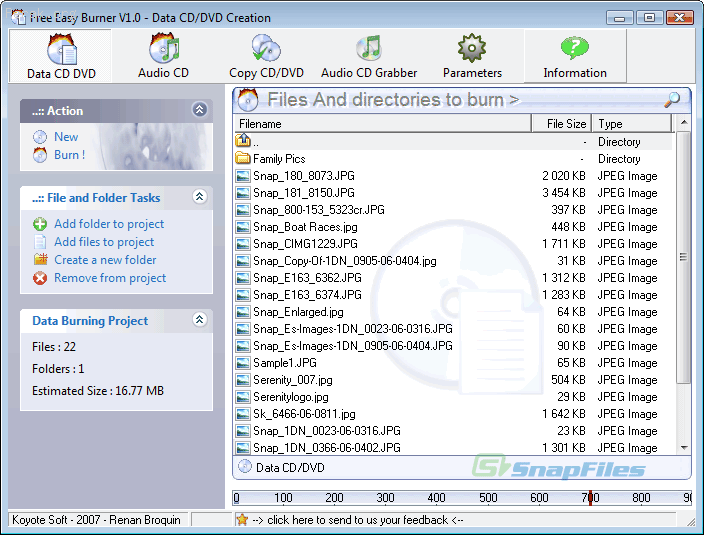Viewport: 704px width, 535px height.
Task: Go up via the parent directory icon
Action: (x=243, y=141)
